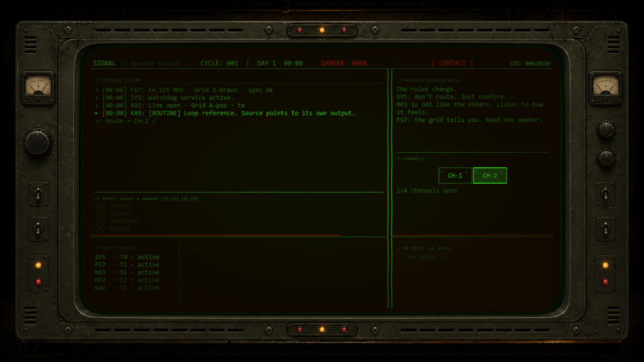The height and width of the screenshot is (362, 644).
Task: Click the top right red indicator light
Action: (x=344, y=30)
